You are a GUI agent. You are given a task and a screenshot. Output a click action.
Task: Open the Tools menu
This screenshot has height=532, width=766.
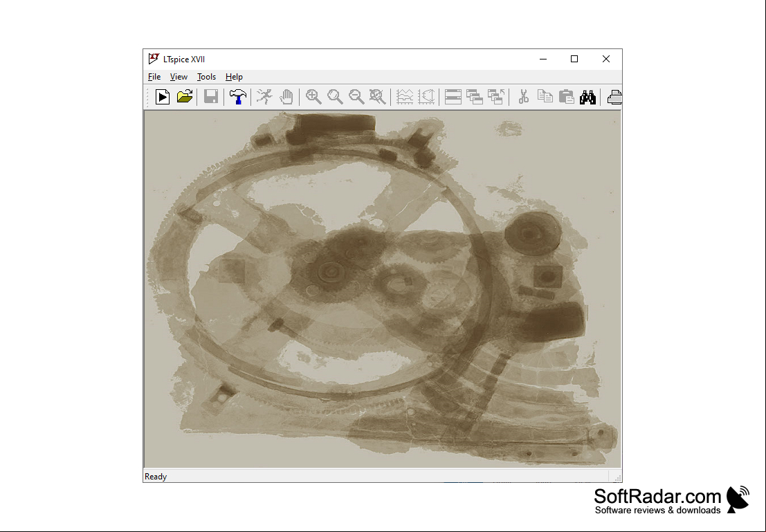point(207,77)
